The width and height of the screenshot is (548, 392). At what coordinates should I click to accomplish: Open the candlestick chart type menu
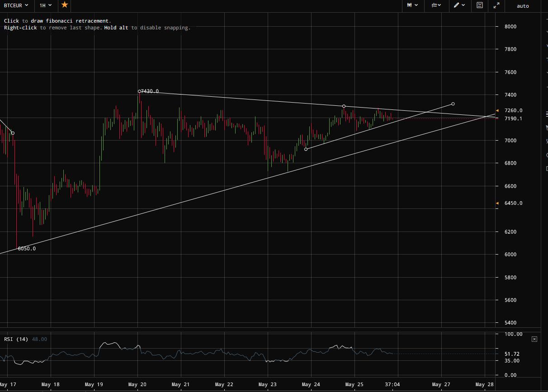pyautogui.click(x=412, y=5)
